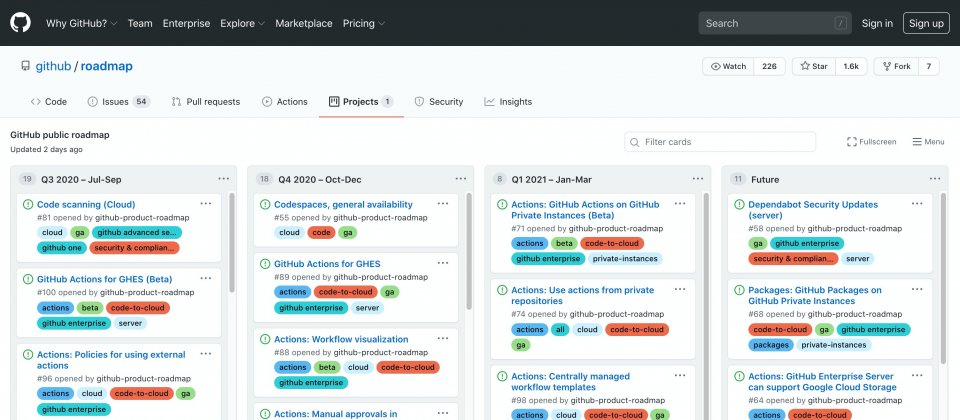
Task: Click the code label on Codespaces card
Action: (321, 233)
